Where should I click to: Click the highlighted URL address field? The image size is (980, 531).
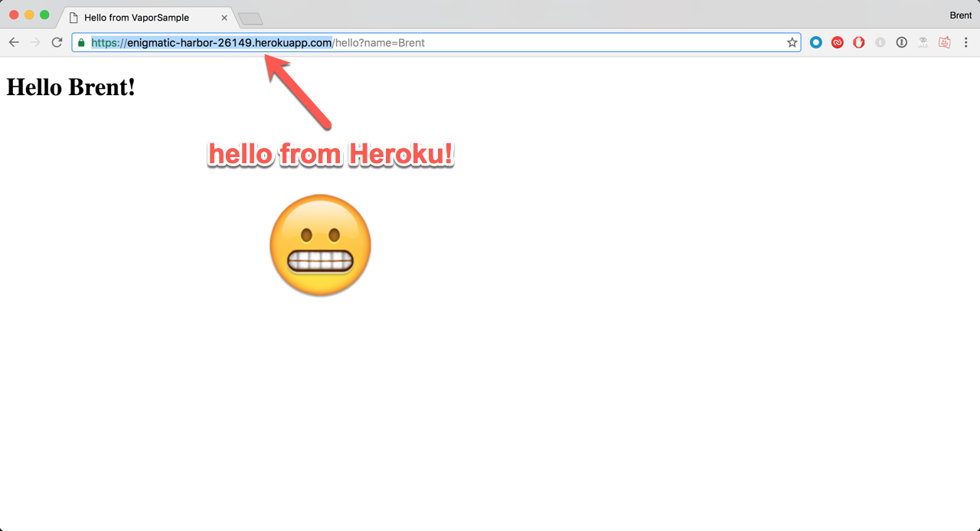pyautogui.click(x=306, y=42)
